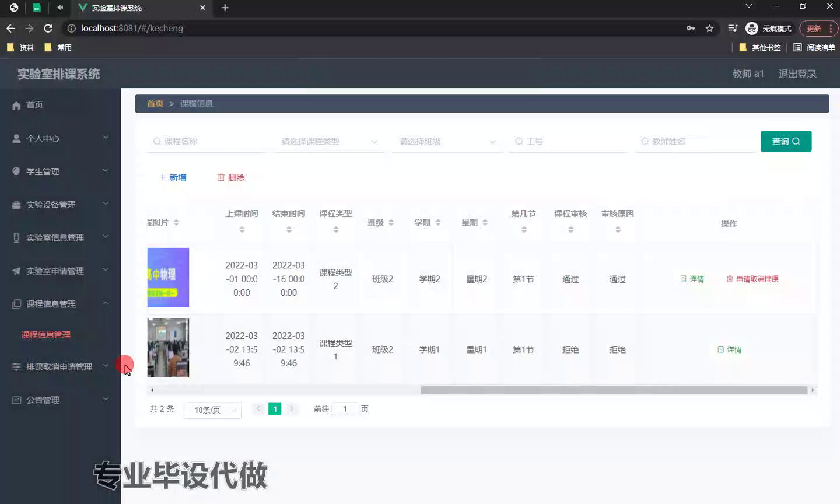Screen dimensions: 840x504
Task: Expand the 公告管理 submenu chevron
Action: click(106, 399)
